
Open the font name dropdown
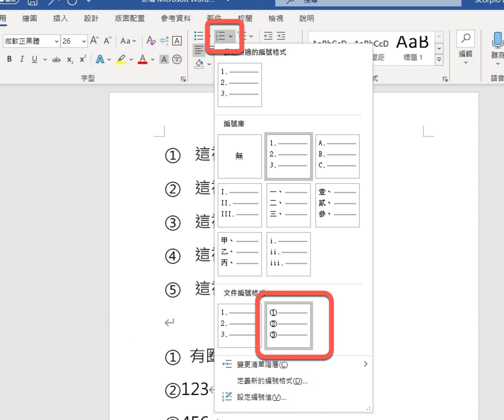tap(56, 41)
